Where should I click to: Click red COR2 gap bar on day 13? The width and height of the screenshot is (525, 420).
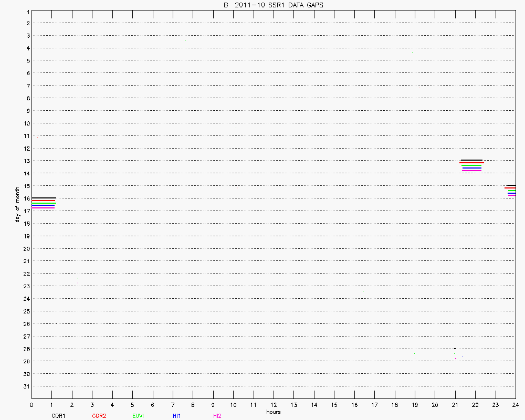click(471, 163)
